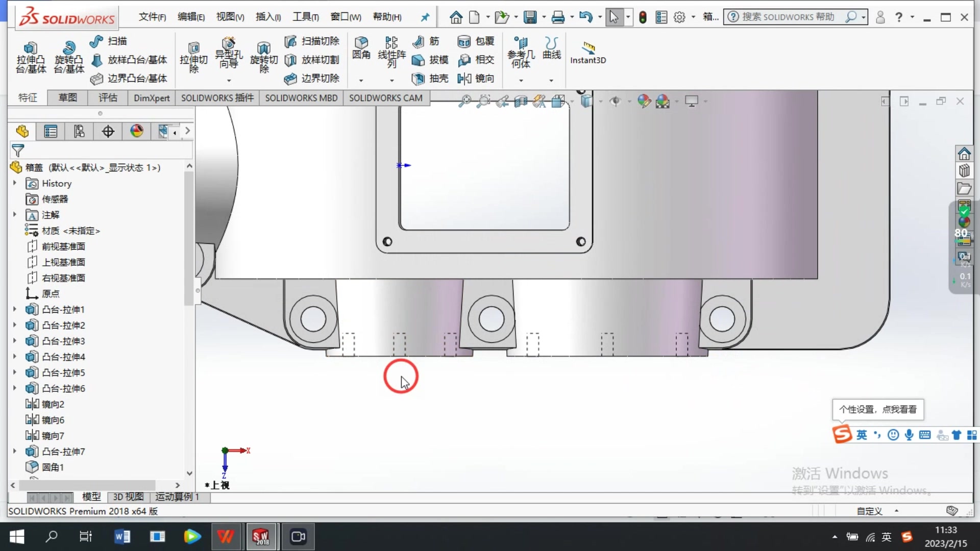
Task: Expand the History folder in feature tree
Action: pyautogui.click(x=14, y=183)
